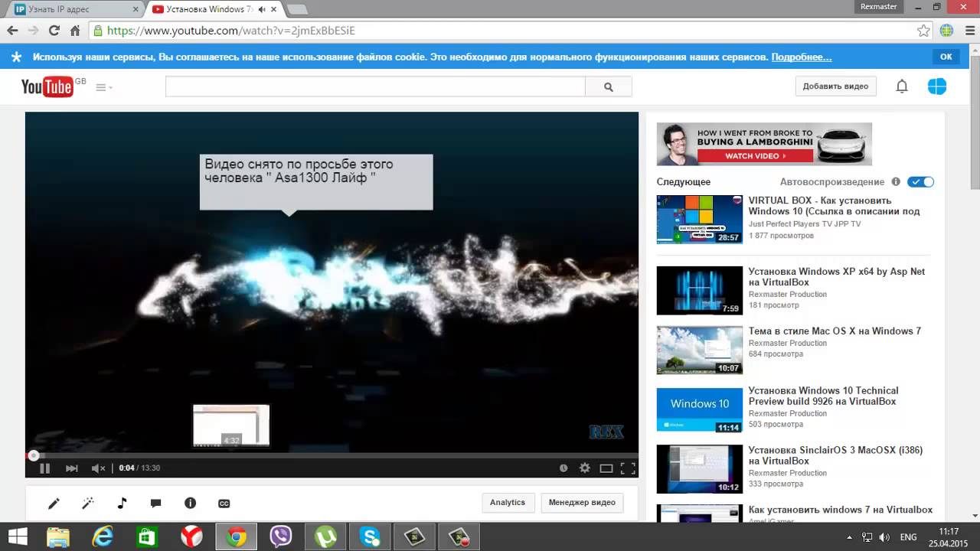980x551 pixels.
Task: Open 'Тема в стиле Mac OS X' video title
Action: [835, 331]
